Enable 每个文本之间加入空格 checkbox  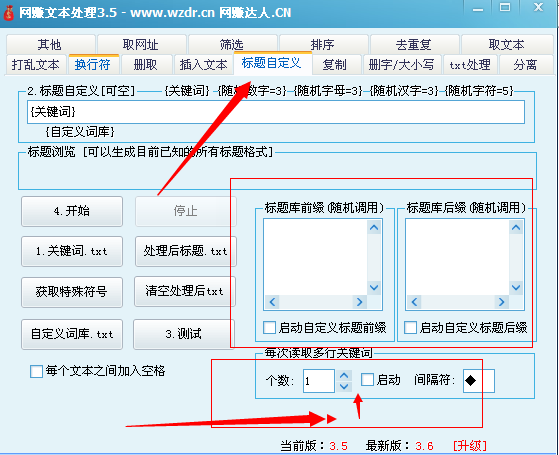tap(36, 371)
